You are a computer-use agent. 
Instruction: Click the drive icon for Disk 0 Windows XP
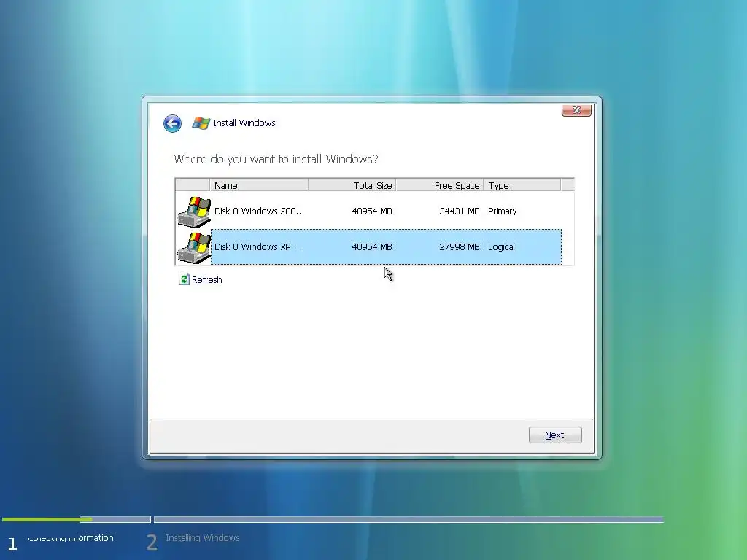click(x=194, y=247)
